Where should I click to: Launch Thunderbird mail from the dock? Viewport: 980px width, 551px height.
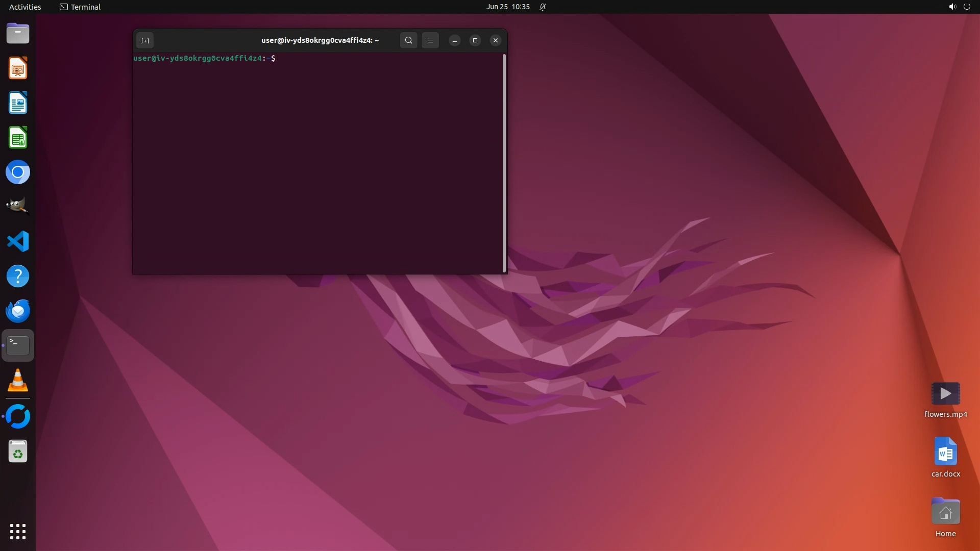(18, 311)
